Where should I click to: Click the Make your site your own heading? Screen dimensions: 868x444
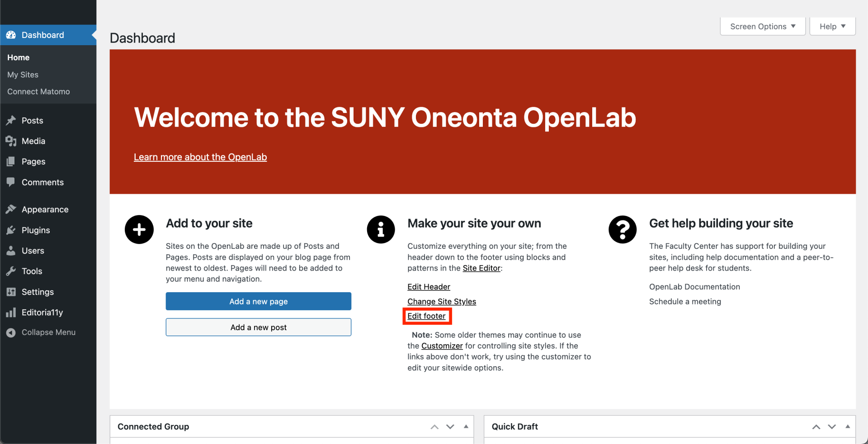point(474,223)
